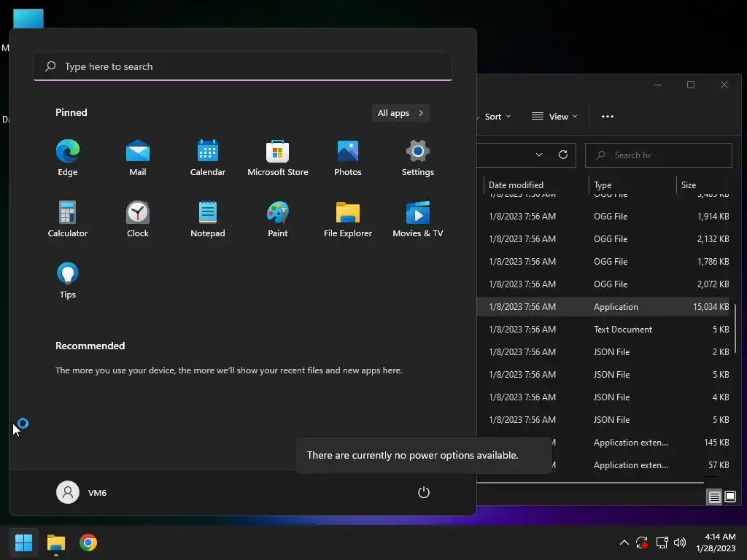Focus the Type here to search box
This screenshot has width=747, height=560.
(243, 66)
